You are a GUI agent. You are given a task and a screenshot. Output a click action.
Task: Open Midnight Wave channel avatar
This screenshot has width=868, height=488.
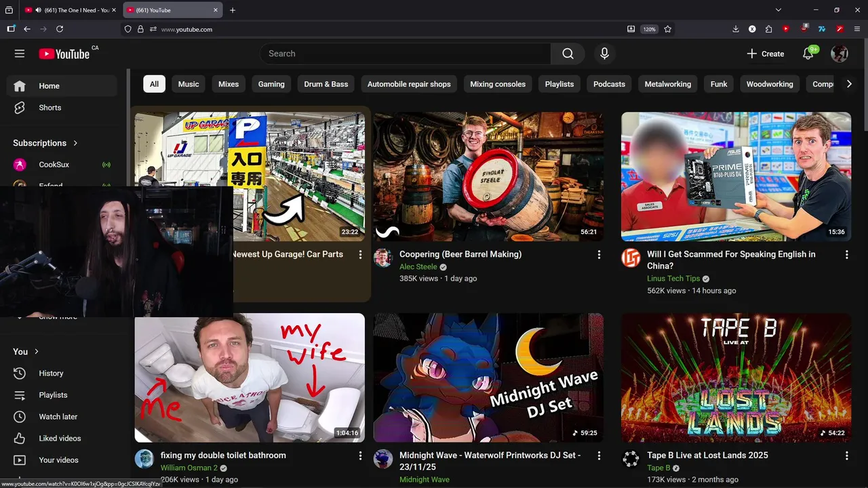click(x=383, y=459)
